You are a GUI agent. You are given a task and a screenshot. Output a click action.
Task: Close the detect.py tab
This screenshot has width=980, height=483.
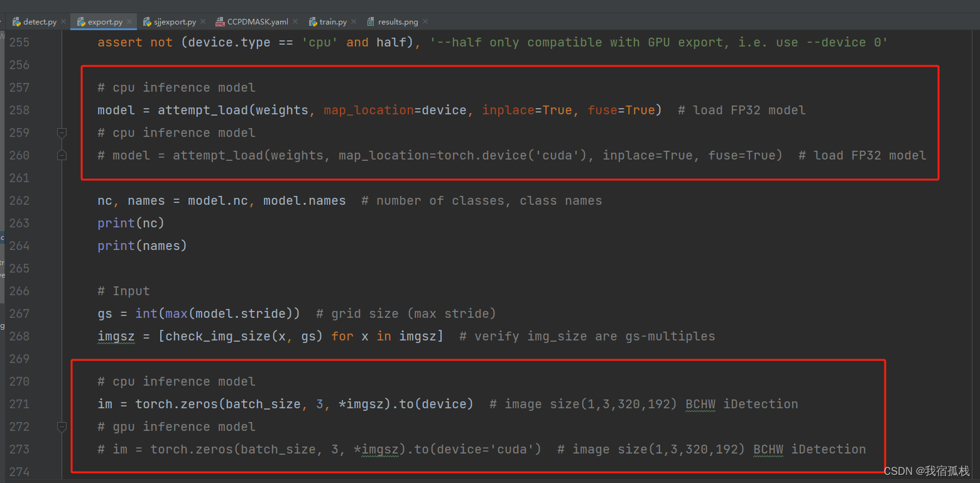[63, 21]
